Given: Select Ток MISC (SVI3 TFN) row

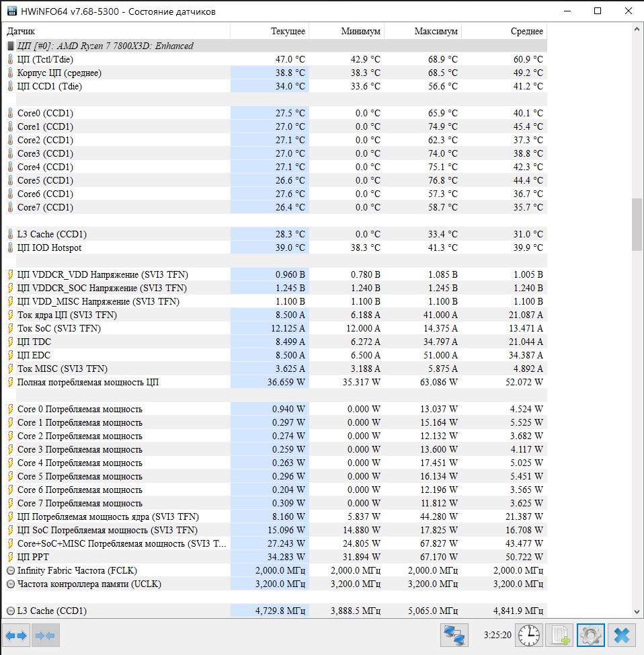Looking at the screenshot, I should (x=276, y=369).
